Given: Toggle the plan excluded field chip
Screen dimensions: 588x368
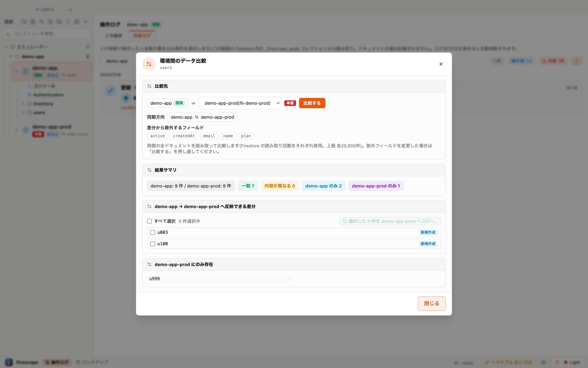Looking at the screenshot, I should tap(246, 136).
